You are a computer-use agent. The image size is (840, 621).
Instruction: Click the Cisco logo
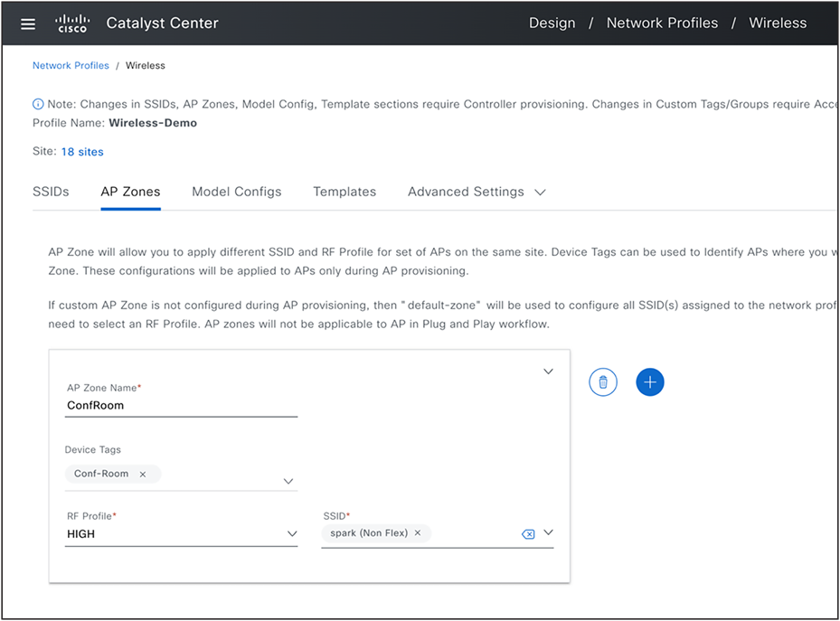[x=72, y=24]
